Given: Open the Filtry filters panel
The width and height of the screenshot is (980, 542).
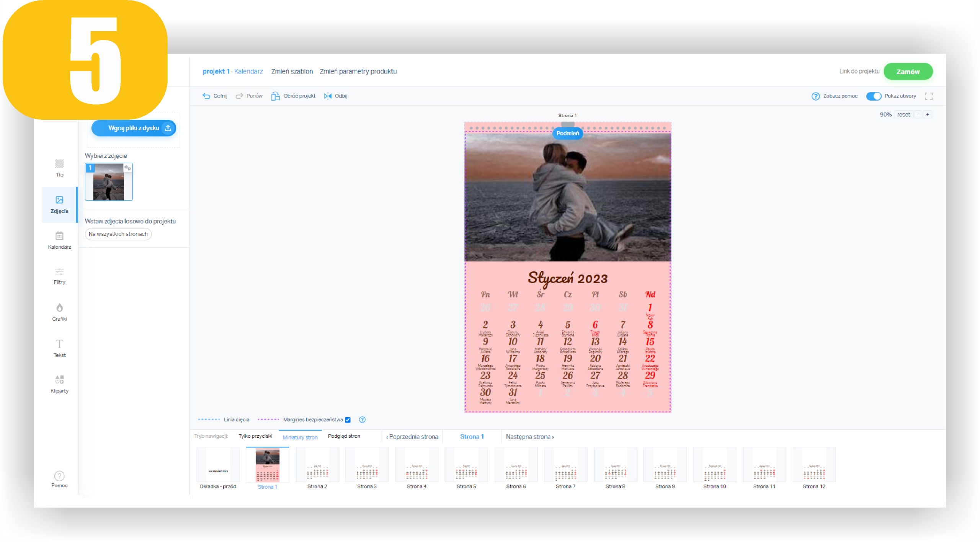Looking at the screenshot, I should [x=59, y=276].
